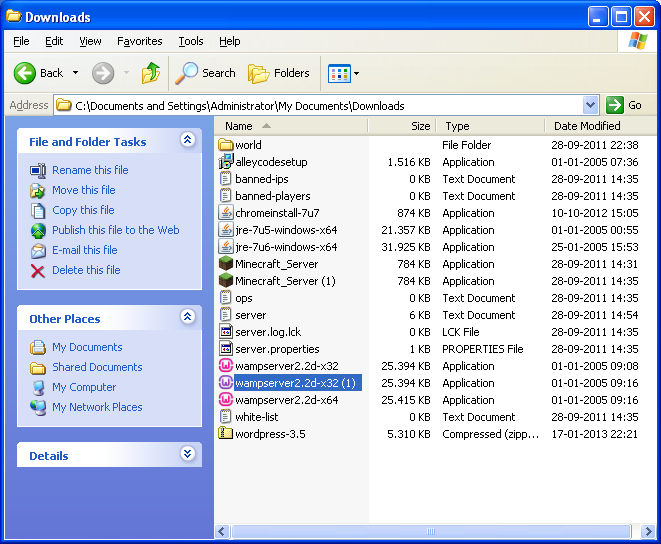Click the E-mail this file link

click(x=84, y=250)
